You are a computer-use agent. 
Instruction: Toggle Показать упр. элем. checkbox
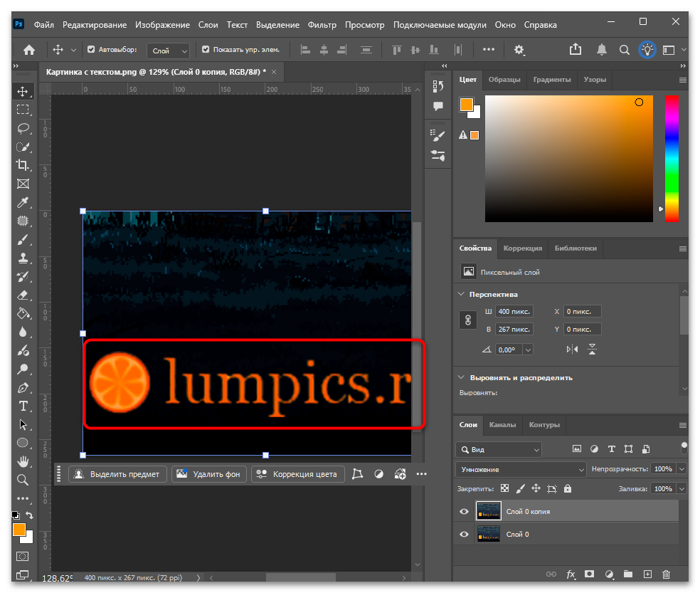(206, 50)
